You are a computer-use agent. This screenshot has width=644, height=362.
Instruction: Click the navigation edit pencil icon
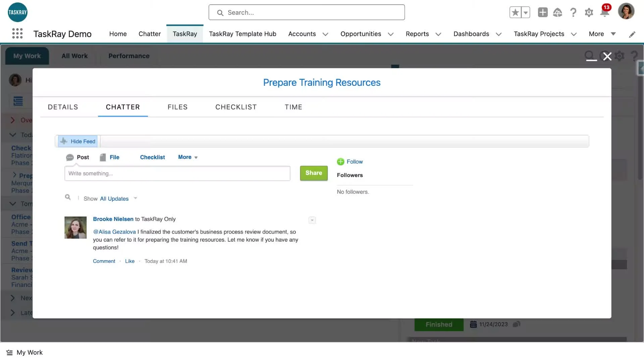[x=632, y=34]
